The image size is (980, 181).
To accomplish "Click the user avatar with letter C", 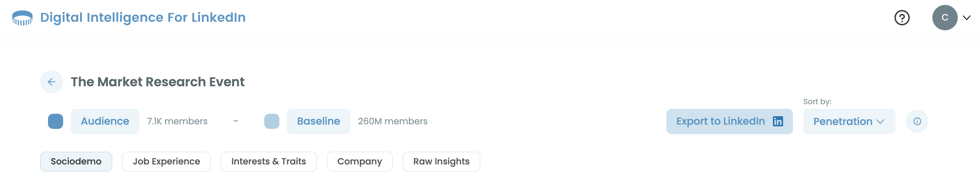I will point(944,18).
